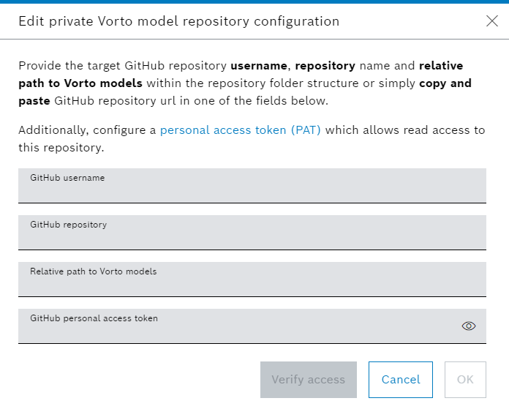Viewport: 509px width, 420px height.
Task: Focus the GitHub username input field
Action: pos(252,186)
